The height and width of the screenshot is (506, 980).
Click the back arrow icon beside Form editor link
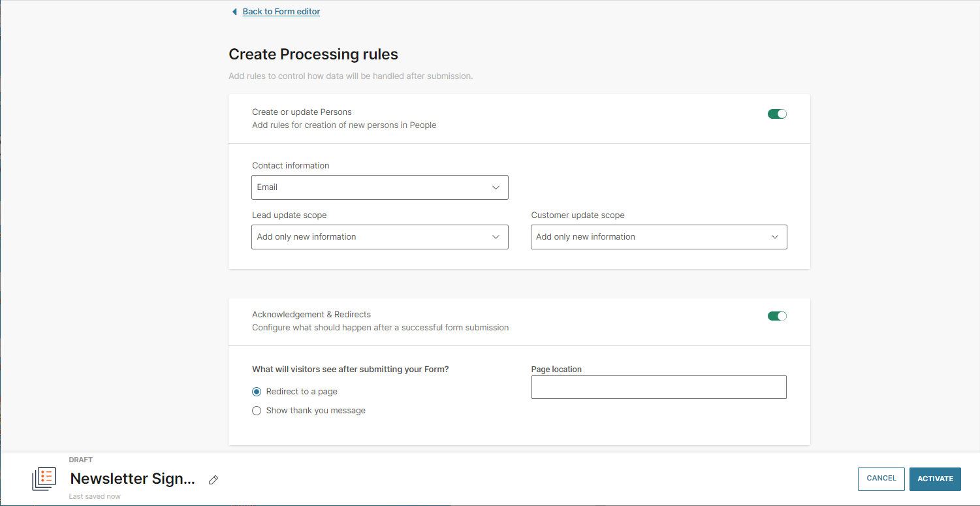tap(234, 12)
